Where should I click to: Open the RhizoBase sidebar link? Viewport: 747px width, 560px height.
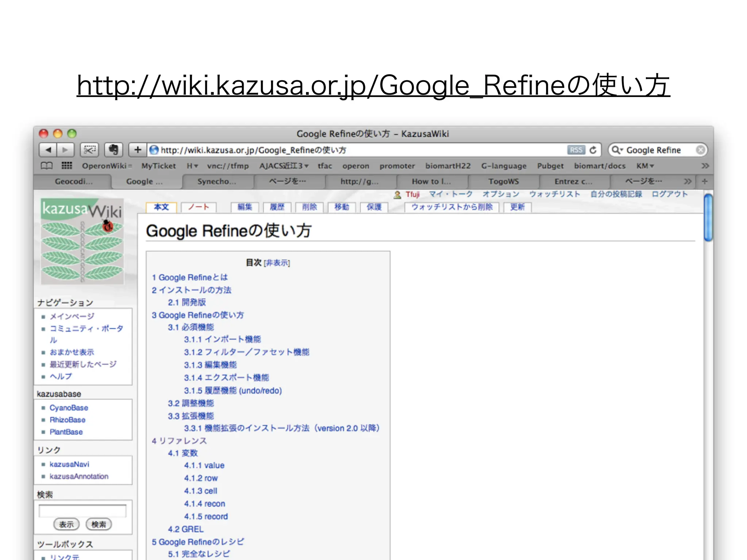point(67,420)
